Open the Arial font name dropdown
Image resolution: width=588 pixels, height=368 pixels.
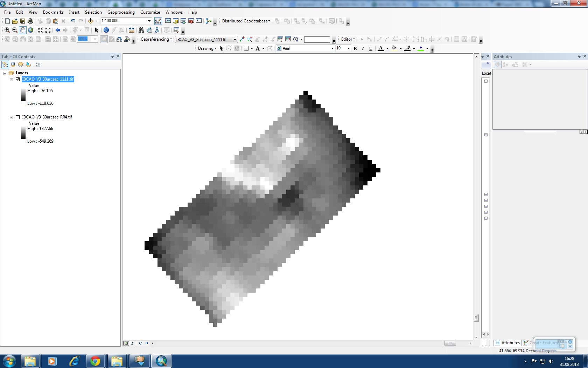(x=332, y=48)
